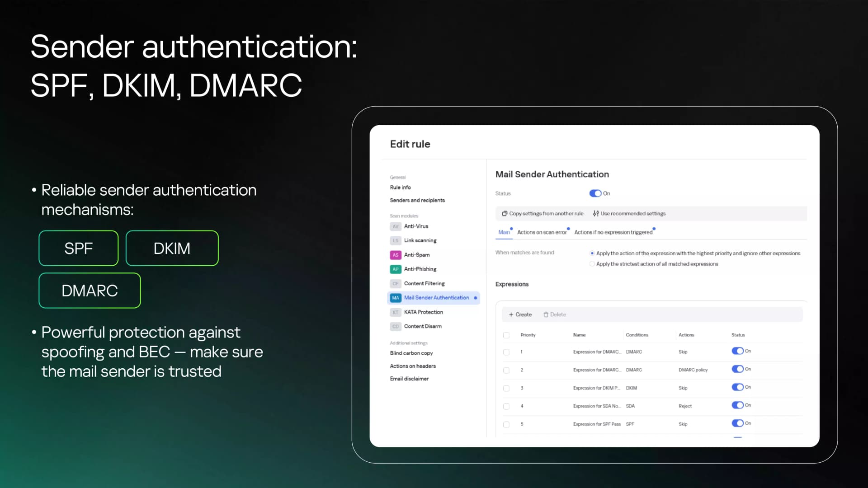
Task: Select Mail Sender Authentication module
Action: (434, 298)
